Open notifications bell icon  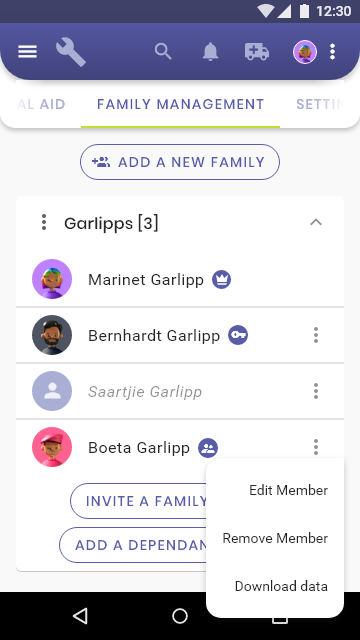click(x=210, y=52)
